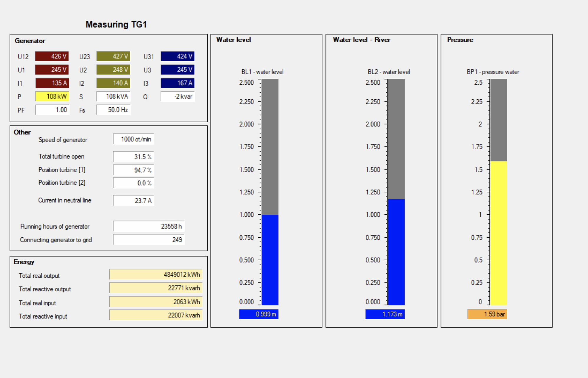Click the Position turbine [1] 94.7 % field
588x378 pixels.
point(133,170)
